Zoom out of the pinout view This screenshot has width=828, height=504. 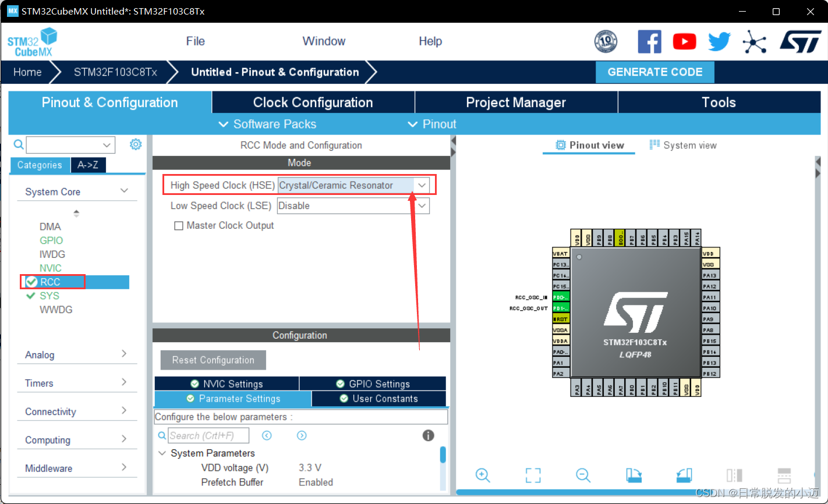(x=583, y=475)
